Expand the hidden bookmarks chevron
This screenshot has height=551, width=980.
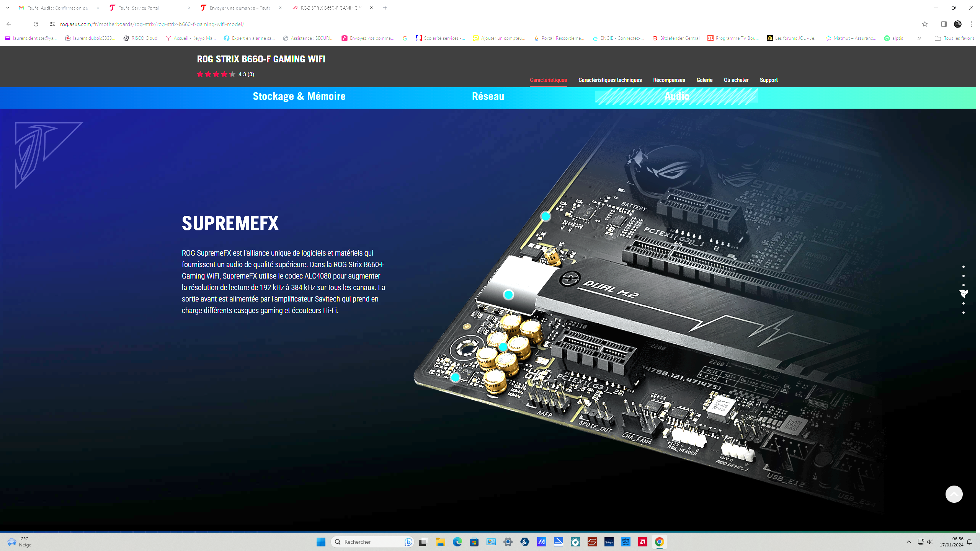click(x=920, y=38)
